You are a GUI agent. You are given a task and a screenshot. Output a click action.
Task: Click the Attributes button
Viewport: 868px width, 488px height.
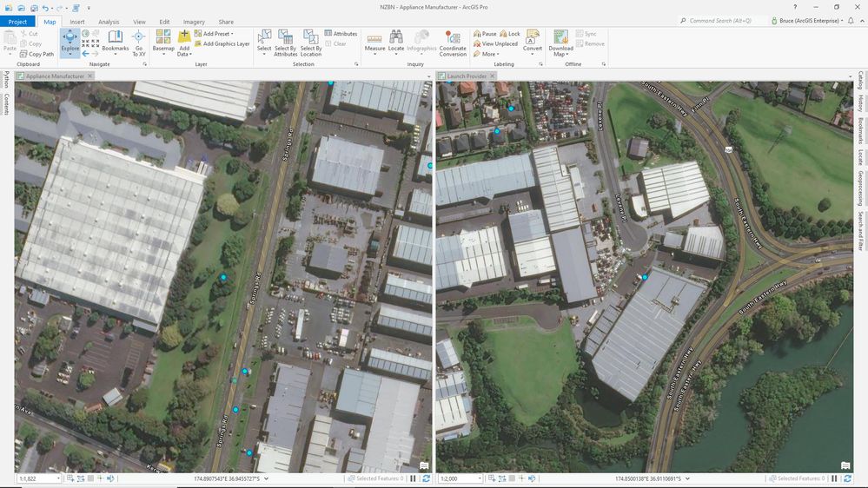click(x=341, y=34)
